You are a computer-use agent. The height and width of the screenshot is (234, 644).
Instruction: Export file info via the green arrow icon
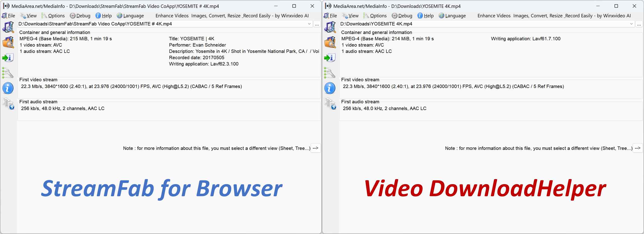[8, 58]
